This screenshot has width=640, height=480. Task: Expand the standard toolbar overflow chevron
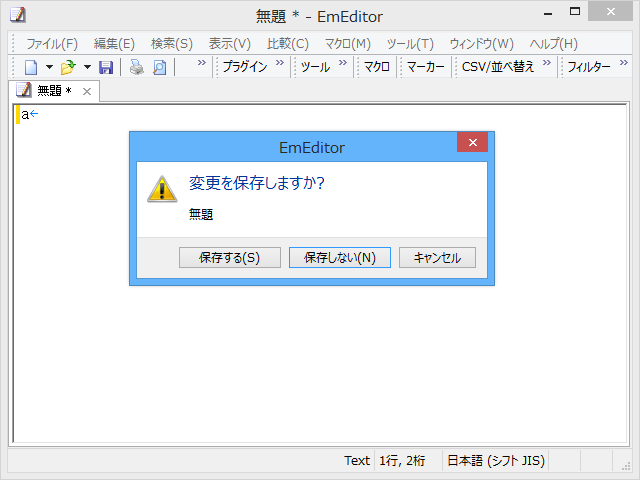[202, 62]
